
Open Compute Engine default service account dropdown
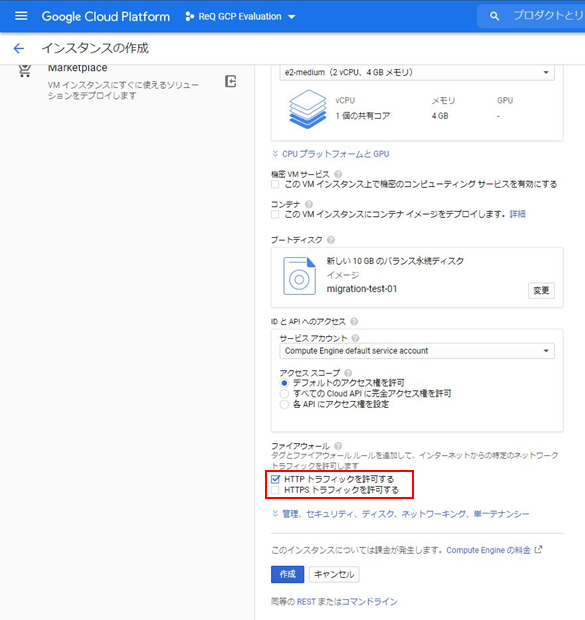[417, 351]
